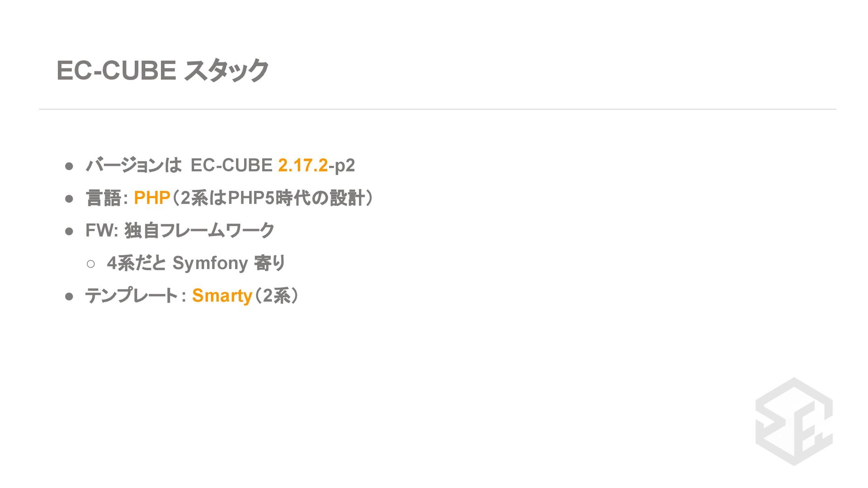The width and height of the screenshot is (868, 488).
Task: Click the -p2 suffix after version
Action: [341, 166]
